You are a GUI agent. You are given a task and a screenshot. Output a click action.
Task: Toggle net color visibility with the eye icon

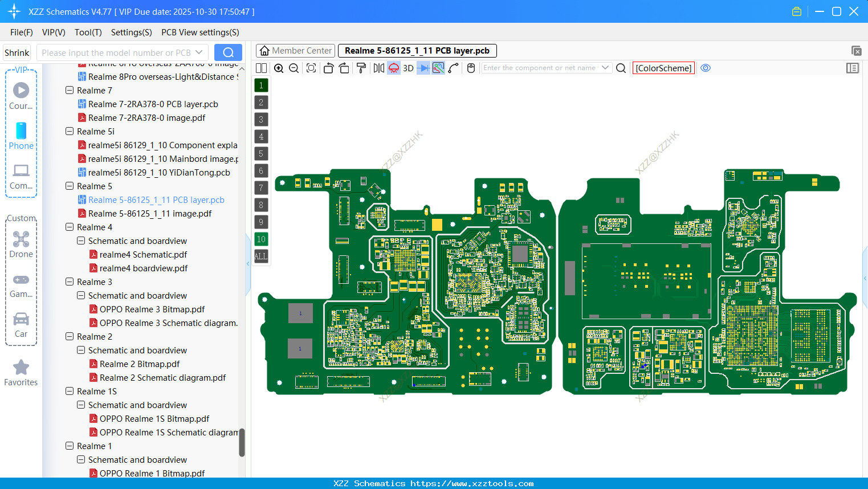(706, 68)
